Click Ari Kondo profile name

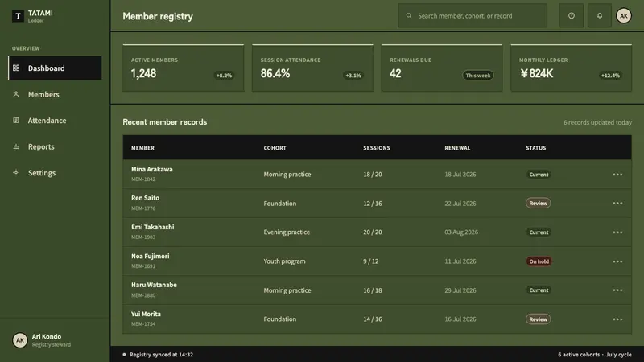point(47,336)
